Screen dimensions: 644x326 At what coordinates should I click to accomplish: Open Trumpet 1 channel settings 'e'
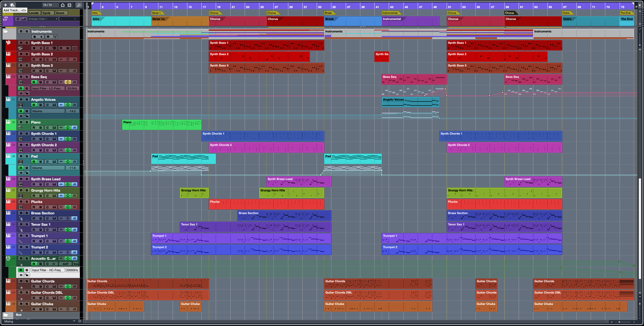(47, 241)
